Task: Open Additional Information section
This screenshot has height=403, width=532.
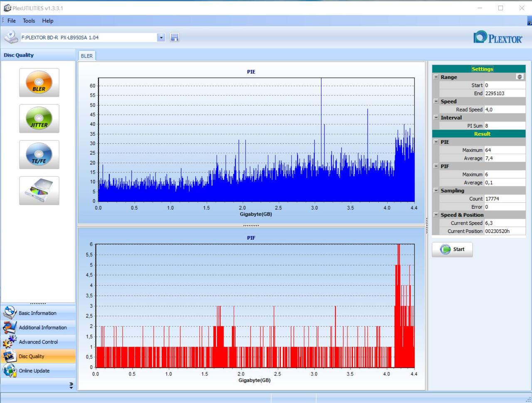Action: [x=42, y=327]
